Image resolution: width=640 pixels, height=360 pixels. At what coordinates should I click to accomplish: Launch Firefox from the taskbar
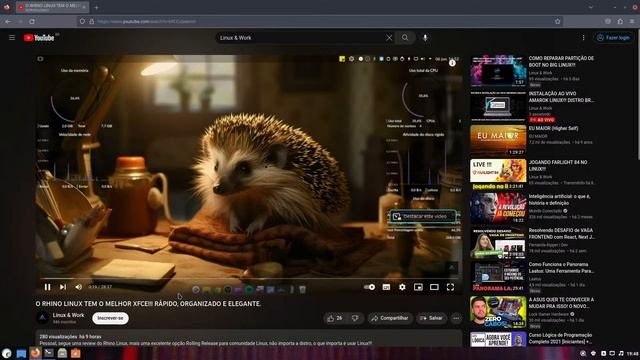[x=36, y=353]
